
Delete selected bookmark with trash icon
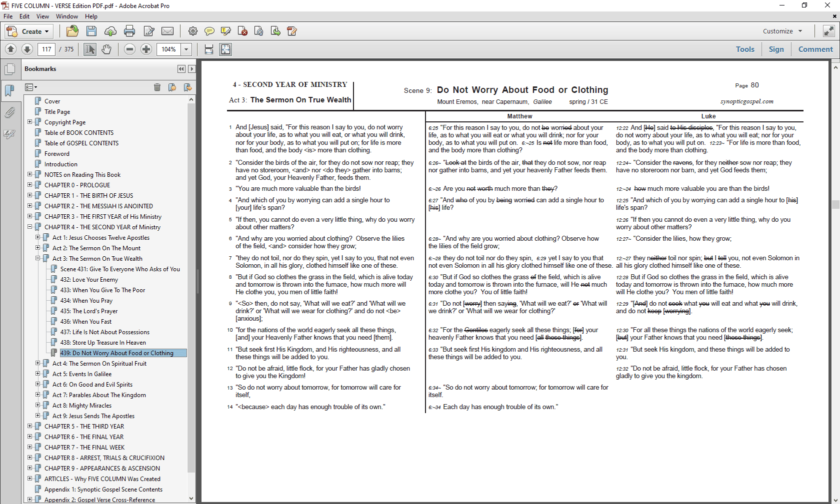[157, 87]
